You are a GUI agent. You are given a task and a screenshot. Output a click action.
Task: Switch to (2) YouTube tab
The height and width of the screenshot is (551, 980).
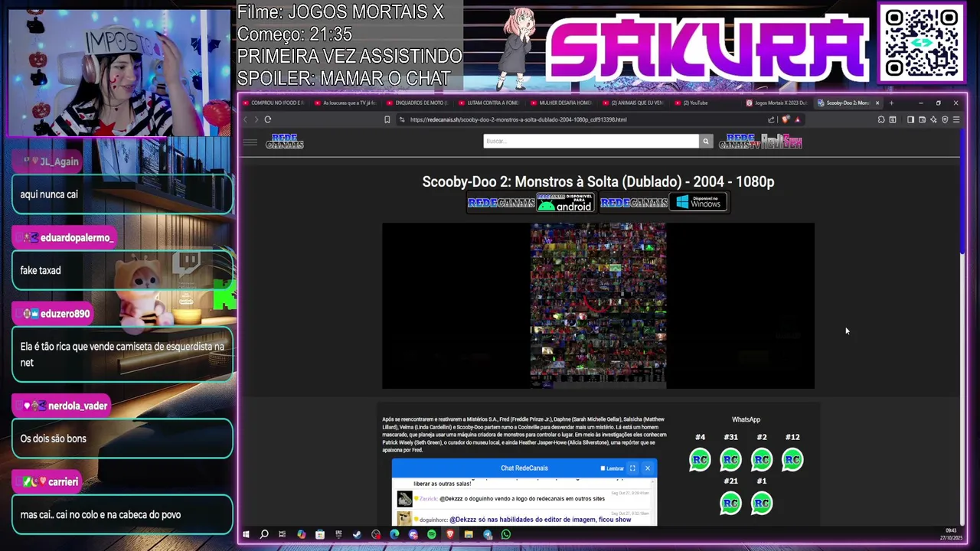[x=704, y=103]
